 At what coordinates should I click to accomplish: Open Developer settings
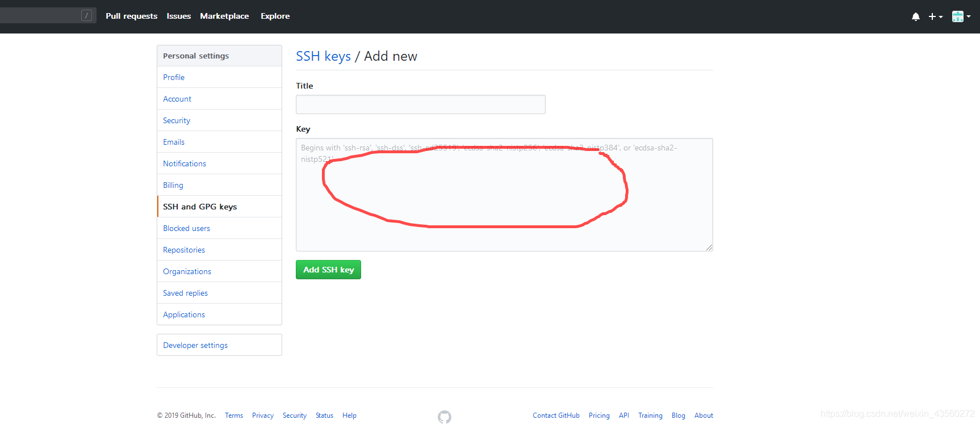(219, 345)
